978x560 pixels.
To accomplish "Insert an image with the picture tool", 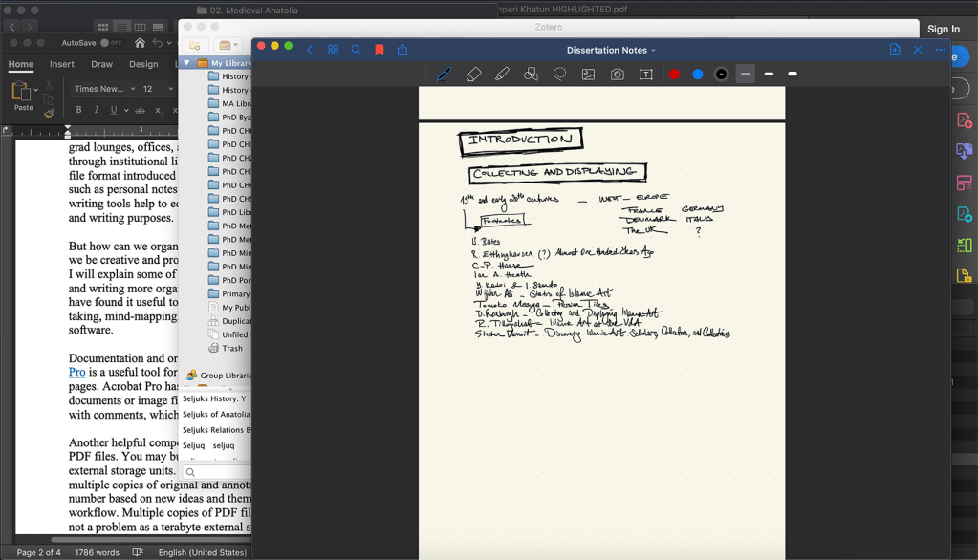I will 588,75.
